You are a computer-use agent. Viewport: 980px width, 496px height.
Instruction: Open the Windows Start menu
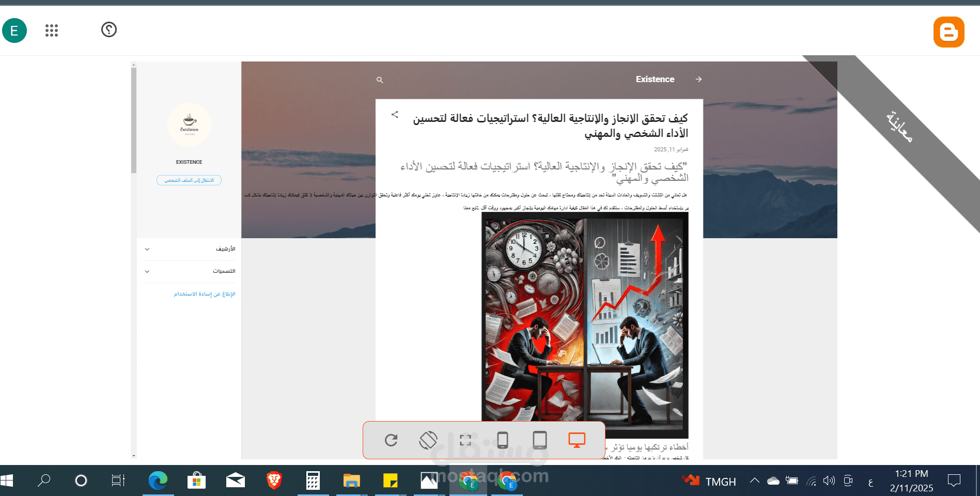click(x=7, y=481)
